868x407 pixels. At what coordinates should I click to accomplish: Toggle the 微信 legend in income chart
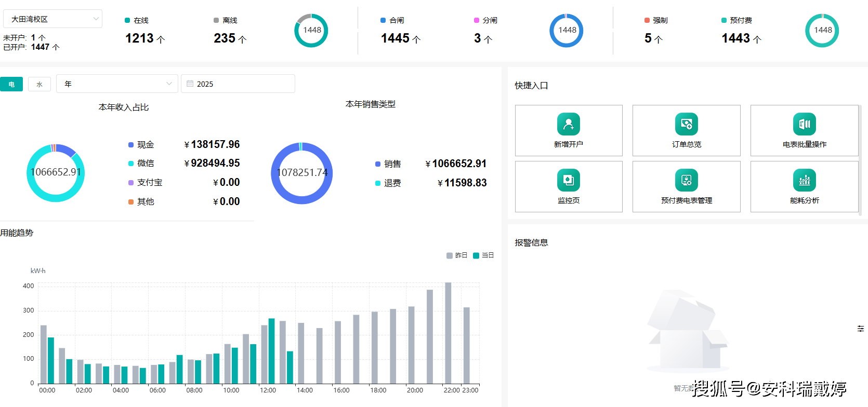coord(141,163)
